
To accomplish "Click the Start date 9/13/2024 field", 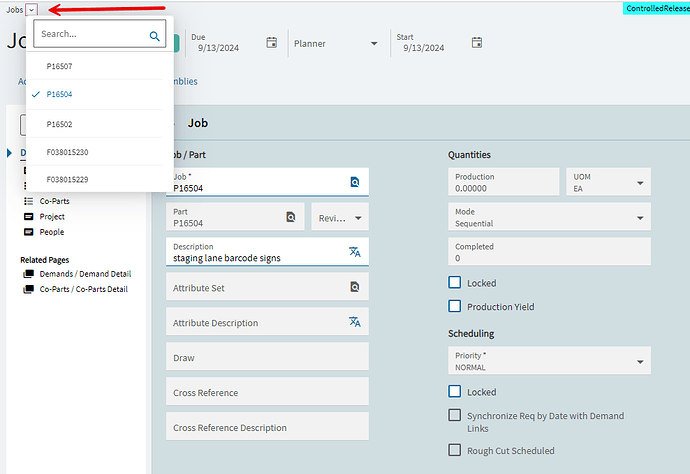I will pyautogui.click(x=423, y=48).
